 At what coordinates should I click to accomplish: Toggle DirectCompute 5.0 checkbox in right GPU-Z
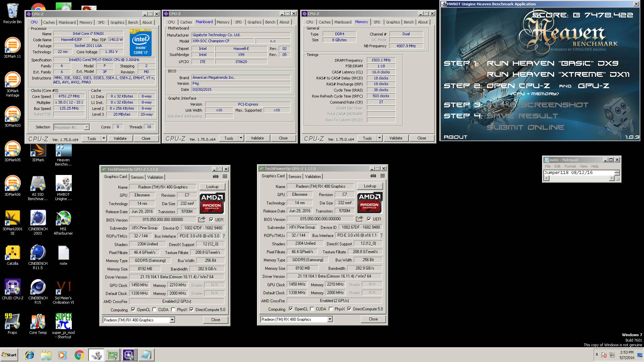(349, 309)
